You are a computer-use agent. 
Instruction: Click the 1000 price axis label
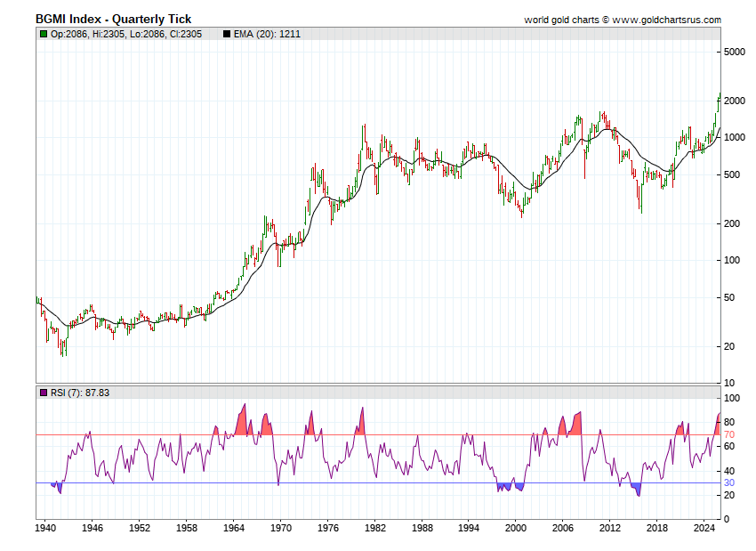click(x=734, y=138)
